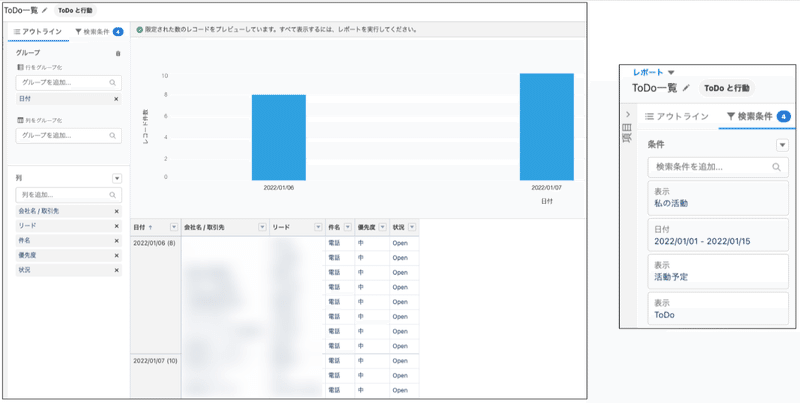Remove the 状況 column with its X
The height and width of the screenshot is (403, 800).
(x=116, y=270)
